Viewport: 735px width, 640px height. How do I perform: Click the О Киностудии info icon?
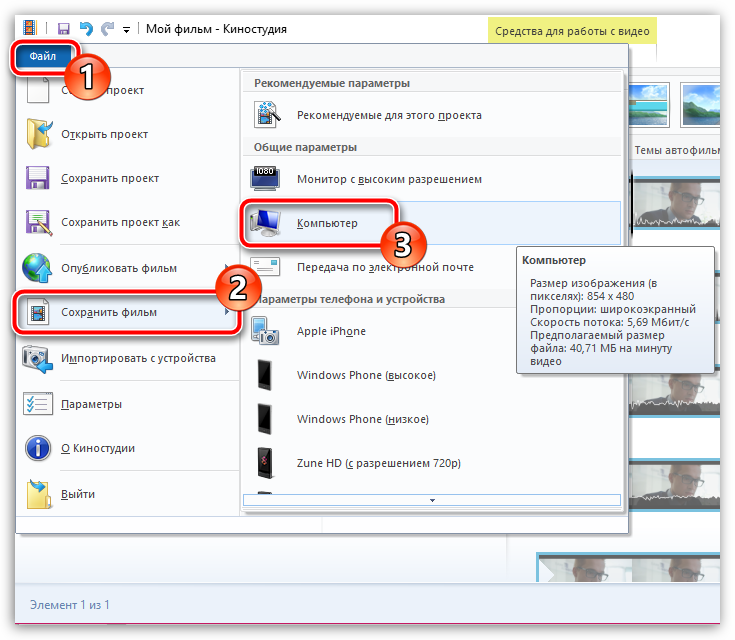38,448
